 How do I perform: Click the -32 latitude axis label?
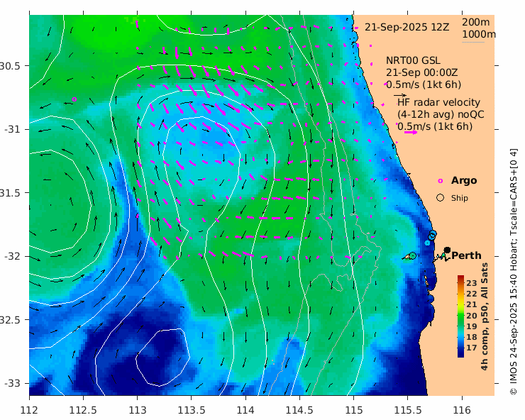tap(12, 256)
